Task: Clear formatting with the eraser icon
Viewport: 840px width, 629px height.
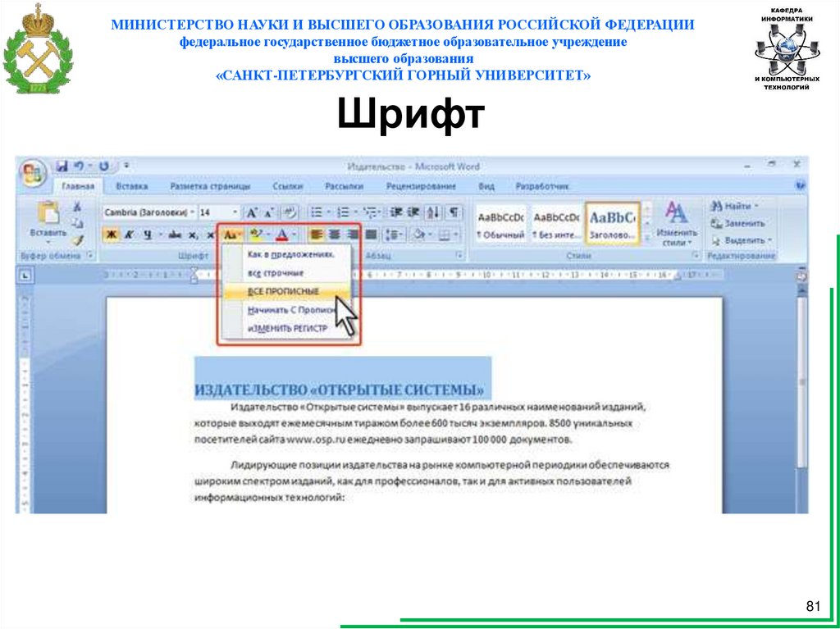Action: click(290, 212)
